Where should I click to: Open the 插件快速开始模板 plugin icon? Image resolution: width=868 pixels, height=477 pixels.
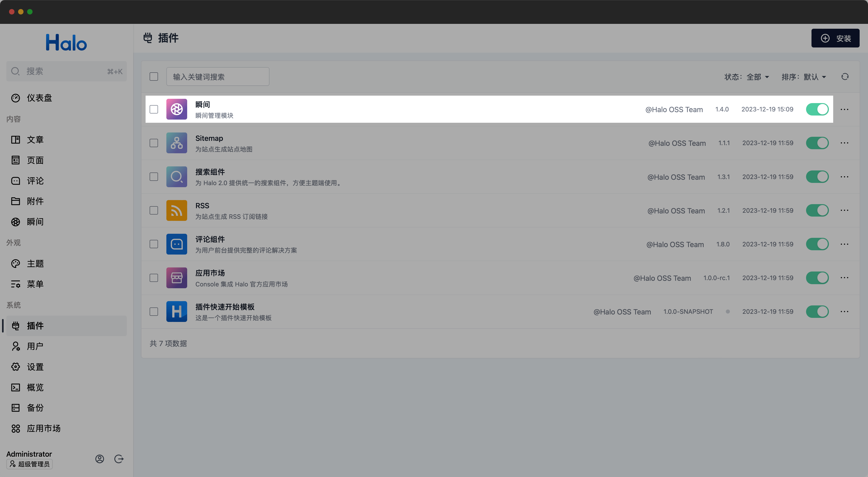177,312
